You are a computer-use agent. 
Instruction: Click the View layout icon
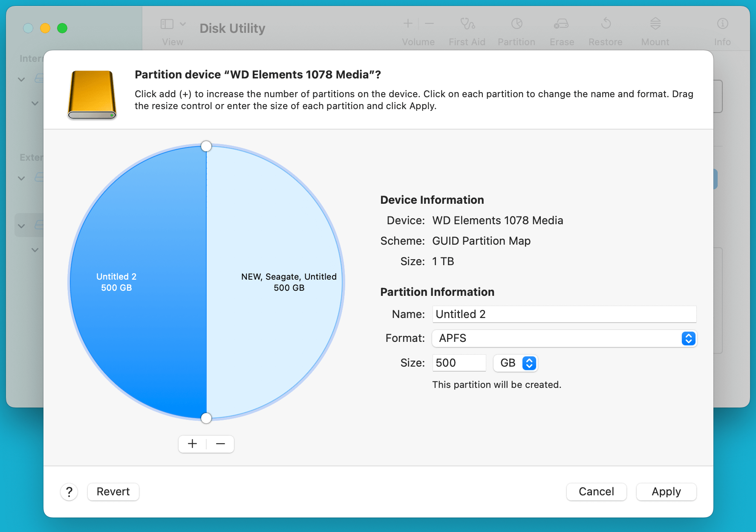pyautogui.click(x=167, y=23)
